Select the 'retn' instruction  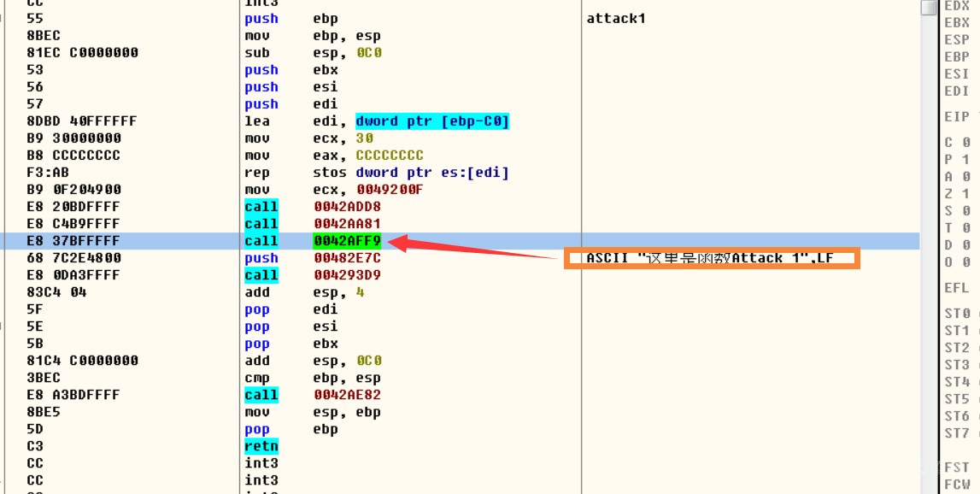(x=261, y=446)
